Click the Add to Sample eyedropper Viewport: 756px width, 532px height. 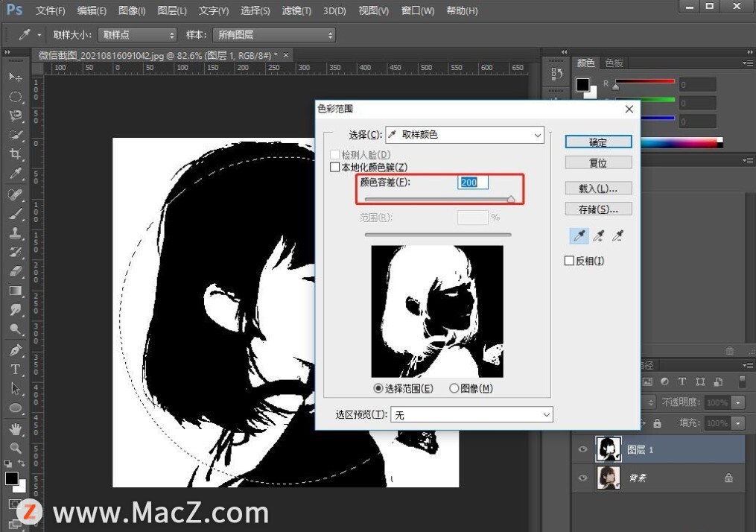point(599,236)
